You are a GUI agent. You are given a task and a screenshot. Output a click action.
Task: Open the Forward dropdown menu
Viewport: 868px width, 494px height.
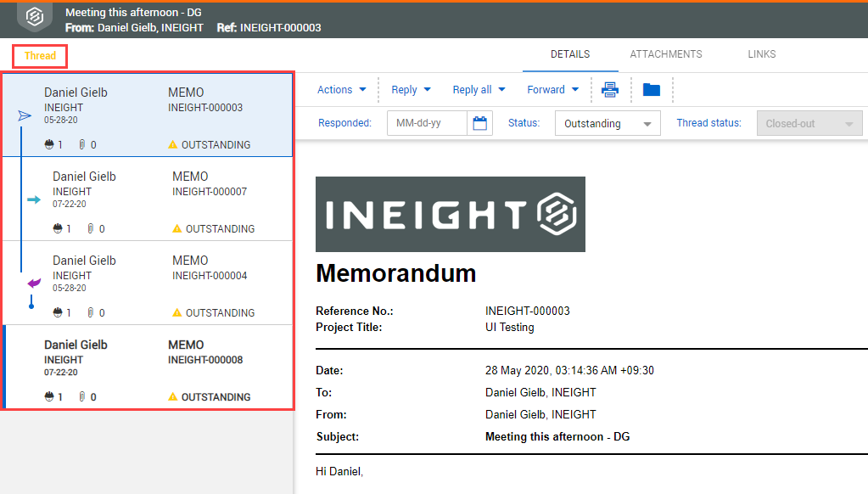click(x=552, y=90)
